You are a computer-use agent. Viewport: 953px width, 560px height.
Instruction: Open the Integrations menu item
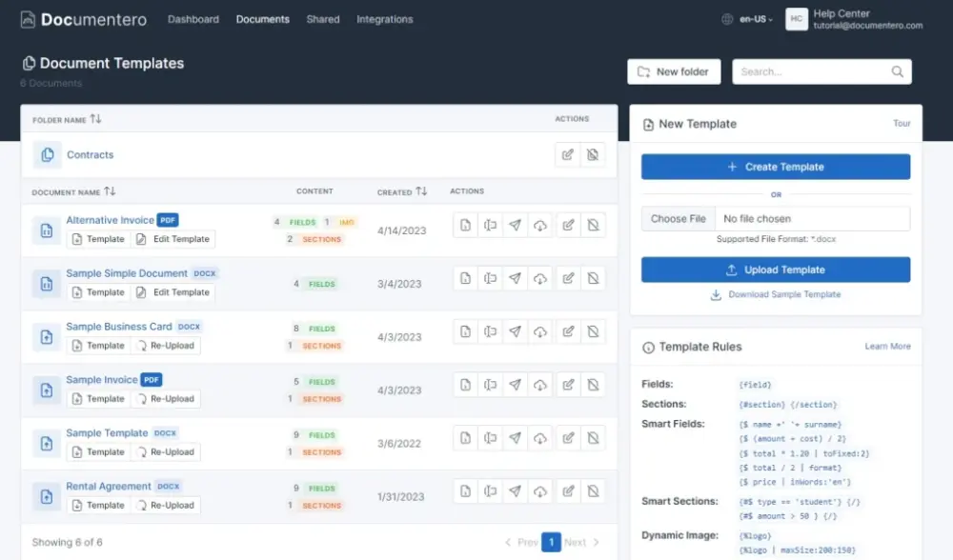pyautogui.click(x=384, y=19)
